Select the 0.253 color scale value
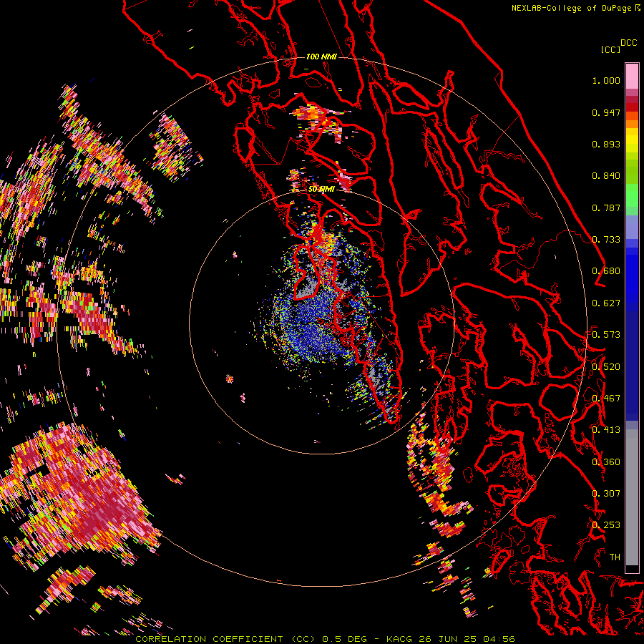This screenshot has height=644, width=644. 606,525
